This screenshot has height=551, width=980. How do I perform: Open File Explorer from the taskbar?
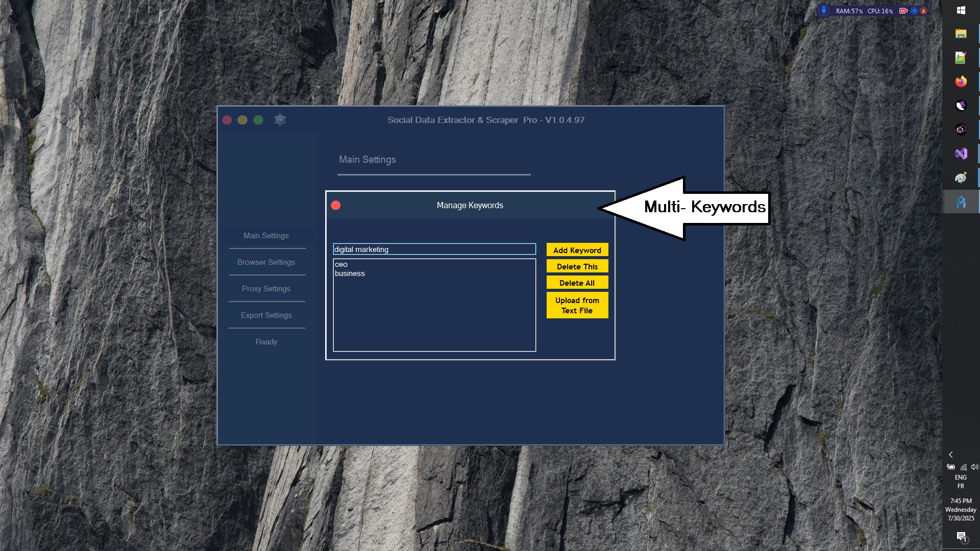click(961, 34)
